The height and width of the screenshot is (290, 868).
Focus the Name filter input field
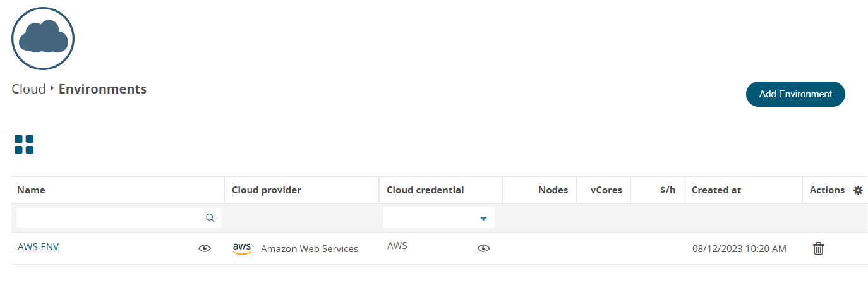tap(111, 218)
